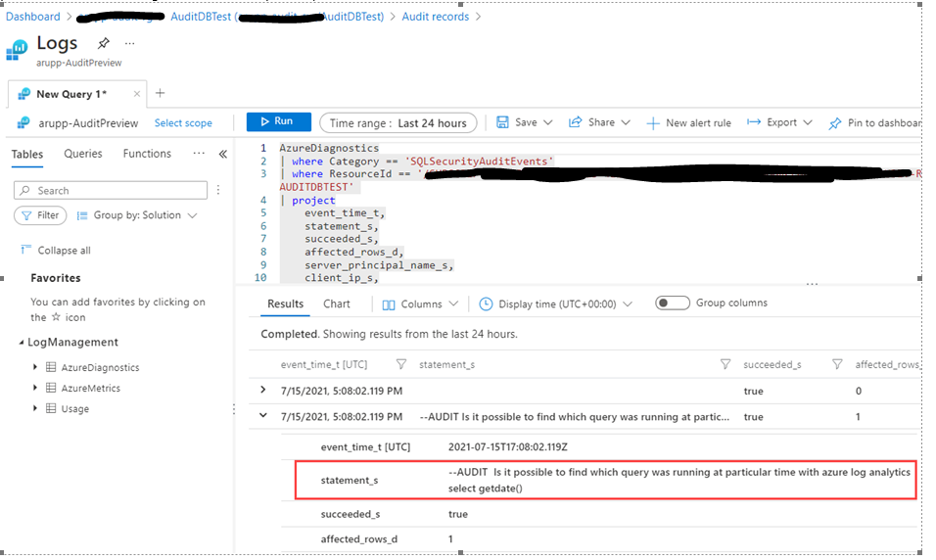This screenshot has width=936, height=560.
Task: Open vertical ellipsis next to Search box
Action: (x=218, y=190)
